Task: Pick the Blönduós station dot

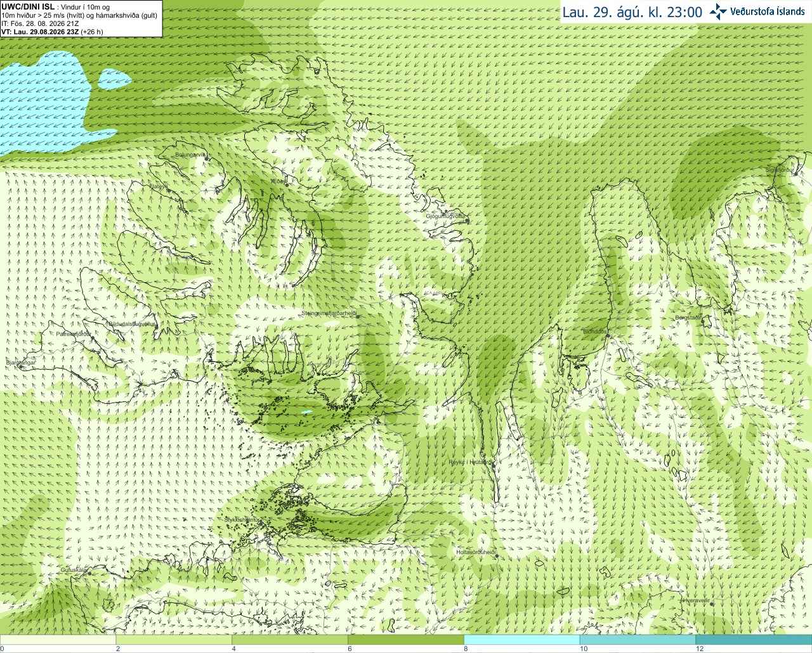Action: (x=608, y=336)
